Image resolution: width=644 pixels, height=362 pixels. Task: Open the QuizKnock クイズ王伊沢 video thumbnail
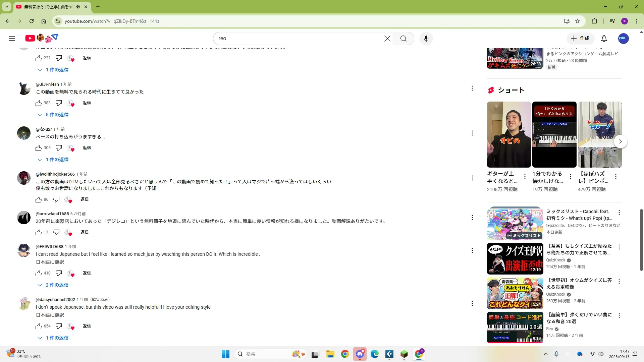(515, 259)
